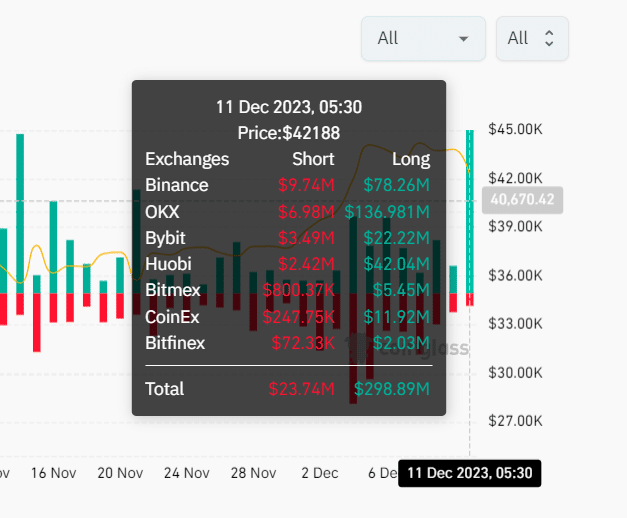
Task: Click Total short value $23.74M
Action: pos(302,389)
